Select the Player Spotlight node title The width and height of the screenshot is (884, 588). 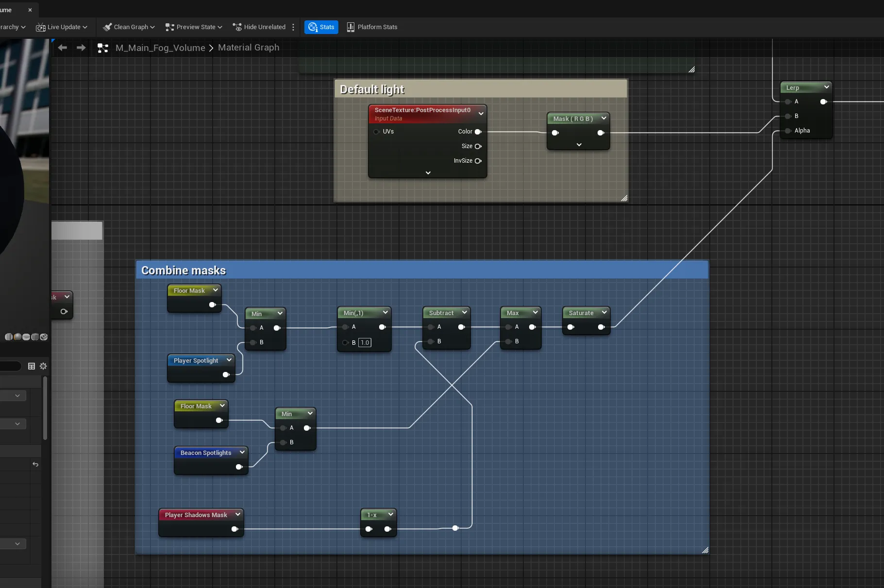pyautogui.click(x=196, y=361)
